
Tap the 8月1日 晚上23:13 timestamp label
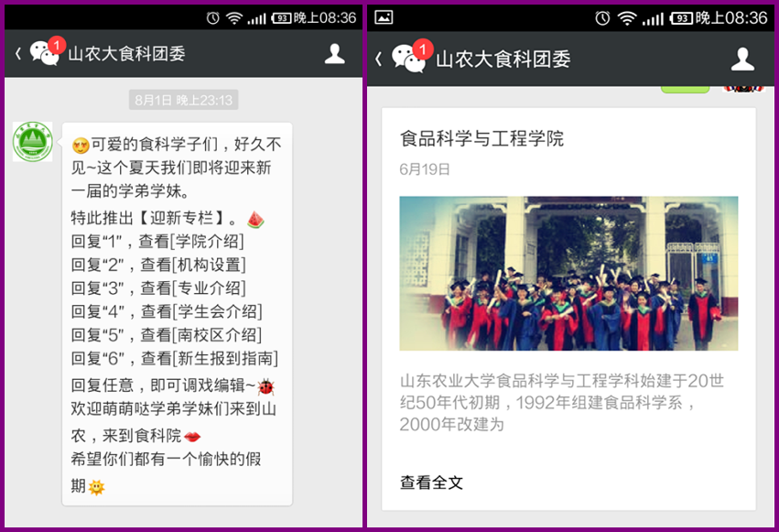(183, 100)
